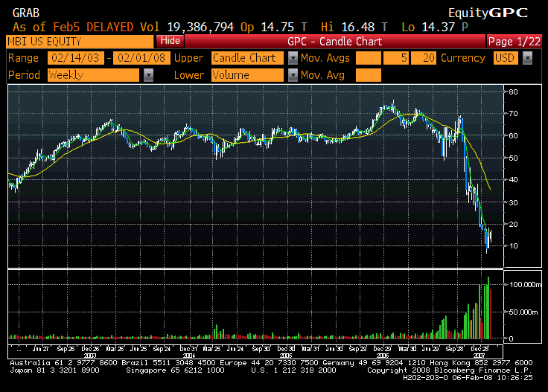
Task: Open the Upper Candle Chart dropdown arrow
Action: (x=293, y=58)
